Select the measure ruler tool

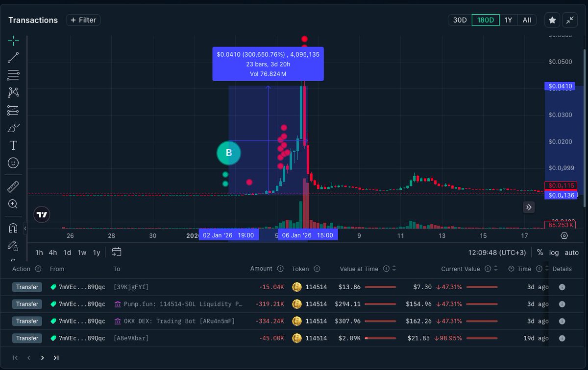13,186
